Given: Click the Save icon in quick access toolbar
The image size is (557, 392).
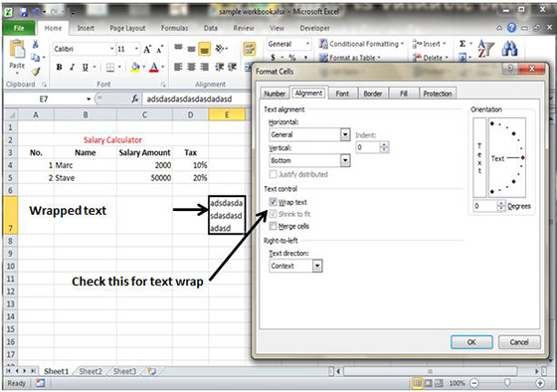Looking at the screenshot, I should click(x=24, y=12).
